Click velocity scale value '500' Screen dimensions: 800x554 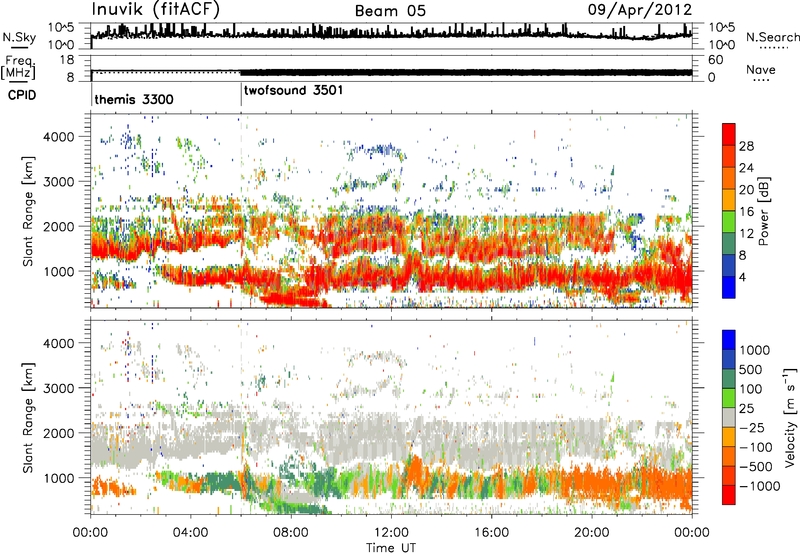(x=753, y=369)
